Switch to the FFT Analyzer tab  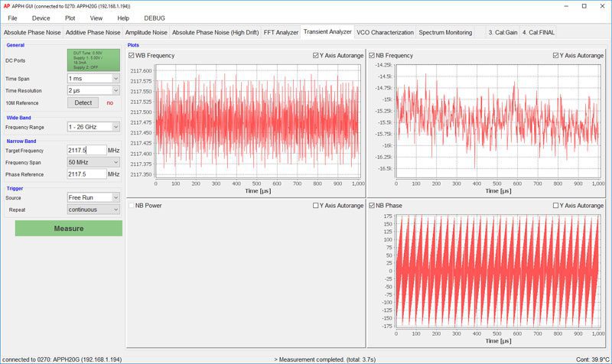coord(281,33)
